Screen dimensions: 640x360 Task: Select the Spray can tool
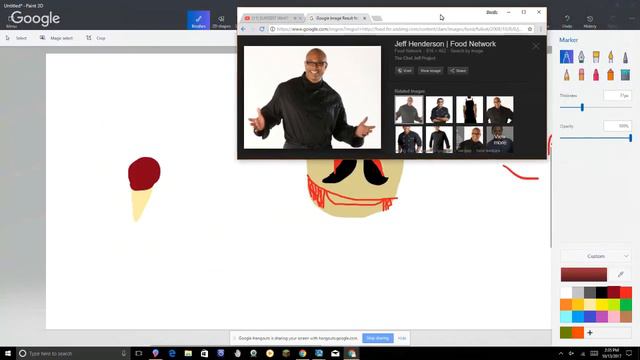[x=611, y=75]
